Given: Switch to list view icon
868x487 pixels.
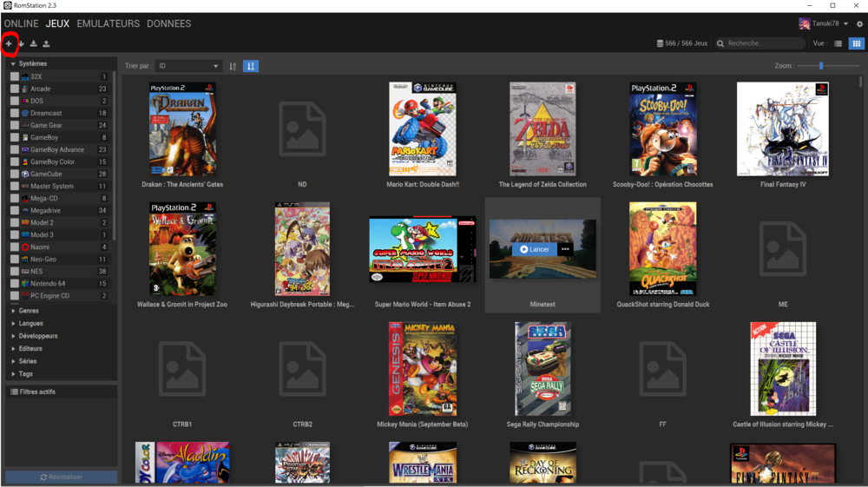Looking at the screenshot, I should 838,43.
